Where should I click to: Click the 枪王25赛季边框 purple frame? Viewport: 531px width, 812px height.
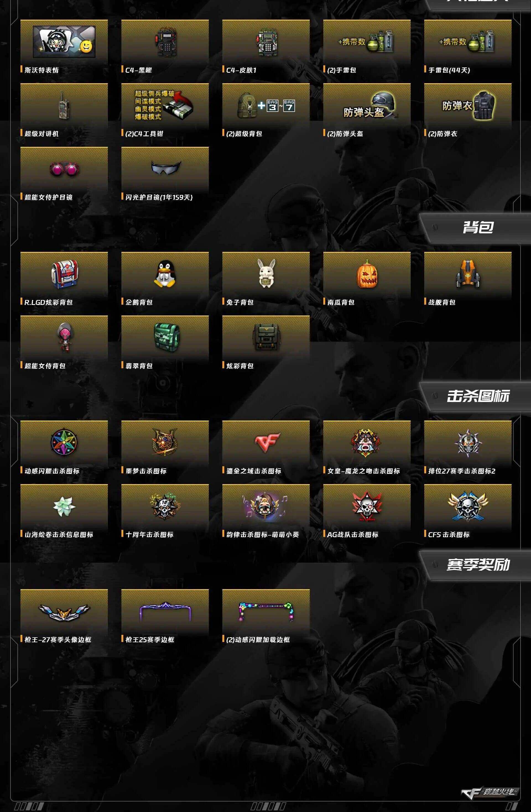click(165, 612)
